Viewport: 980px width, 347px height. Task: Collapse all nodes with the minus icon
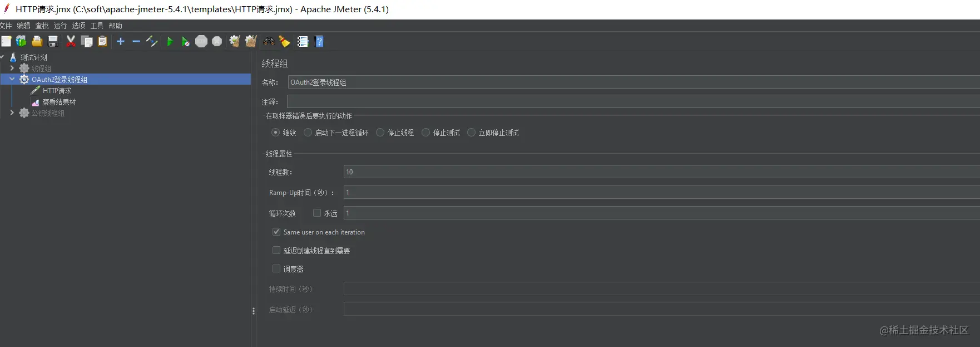136,41
